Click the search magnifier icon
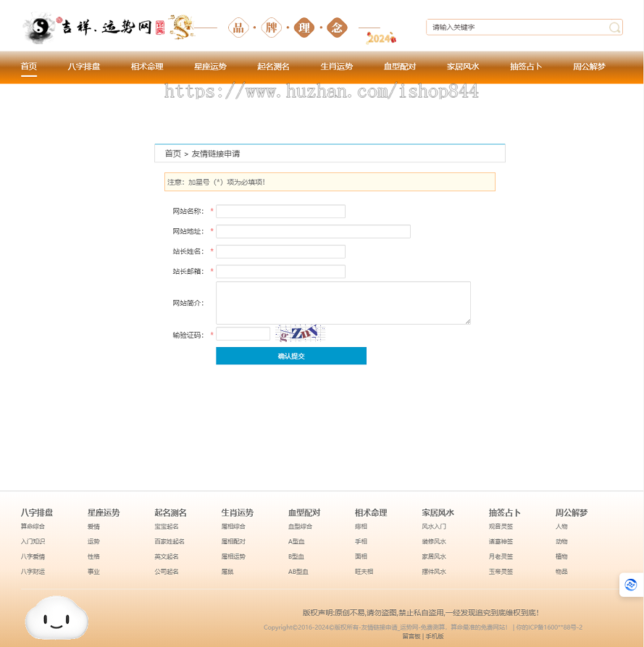The width and height of the screenshot is (644, 647). click(x=614, y=28)
